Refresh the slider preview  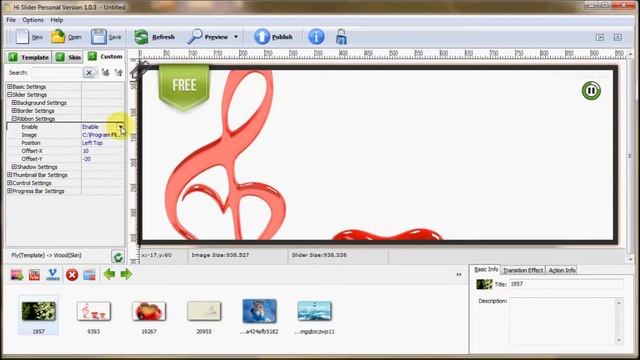click(x=154, y=37)
